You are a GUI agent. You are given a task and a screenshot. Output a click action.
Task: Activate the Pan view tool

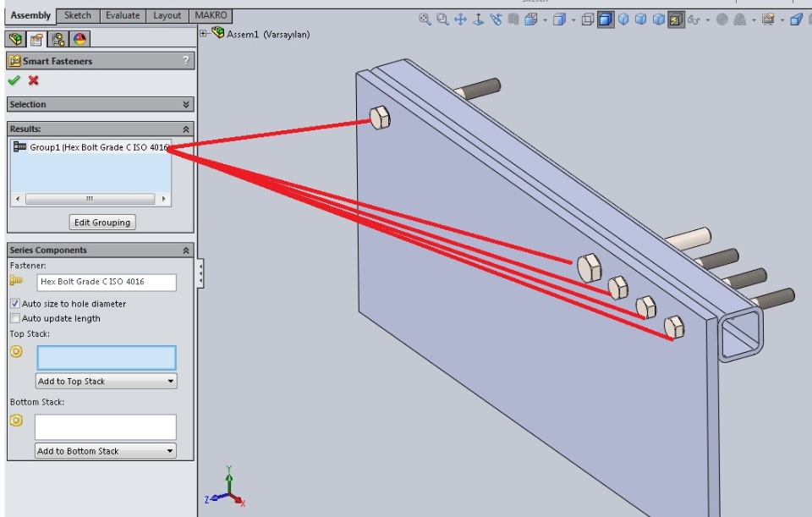point(460,19)
